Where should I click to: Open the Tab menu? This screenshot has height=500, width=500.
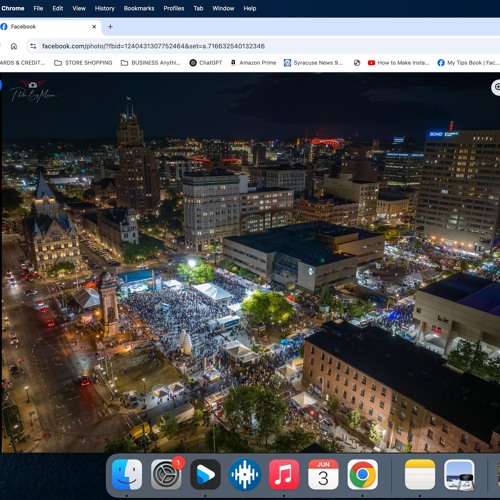point(198,8)
